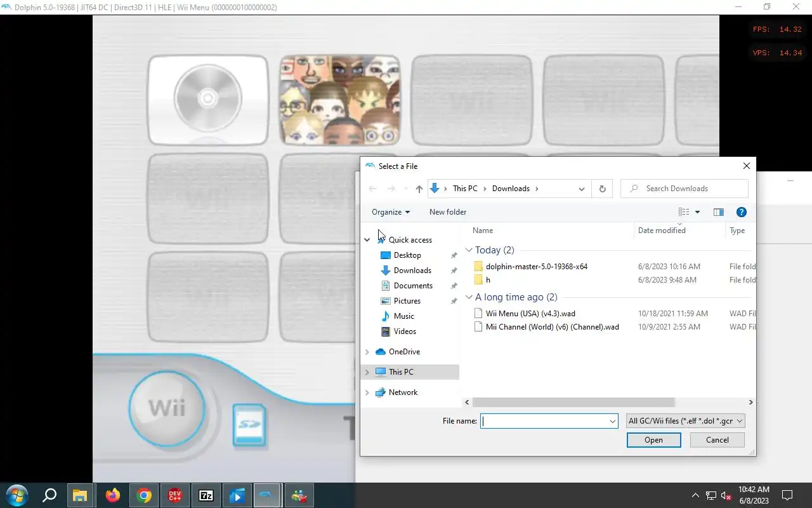Open the File name dropdown arrow
812x508 pixels.
click(x=613, y=421)
